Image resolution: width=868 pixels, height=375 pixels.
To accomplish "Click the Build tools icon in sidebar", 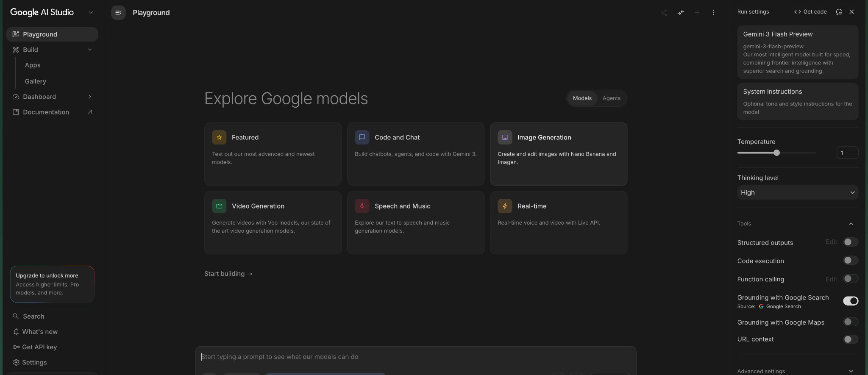I will coord(16,50).
